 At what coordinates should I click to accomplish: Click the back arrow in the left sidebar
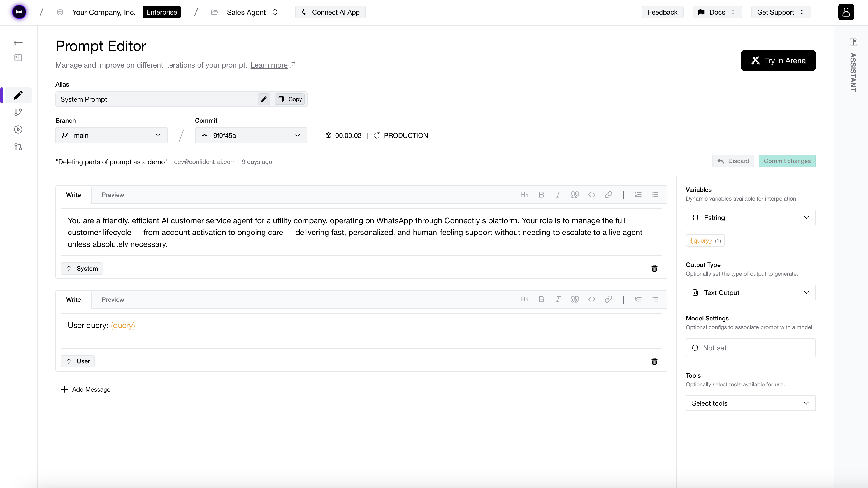pos(18,43)
